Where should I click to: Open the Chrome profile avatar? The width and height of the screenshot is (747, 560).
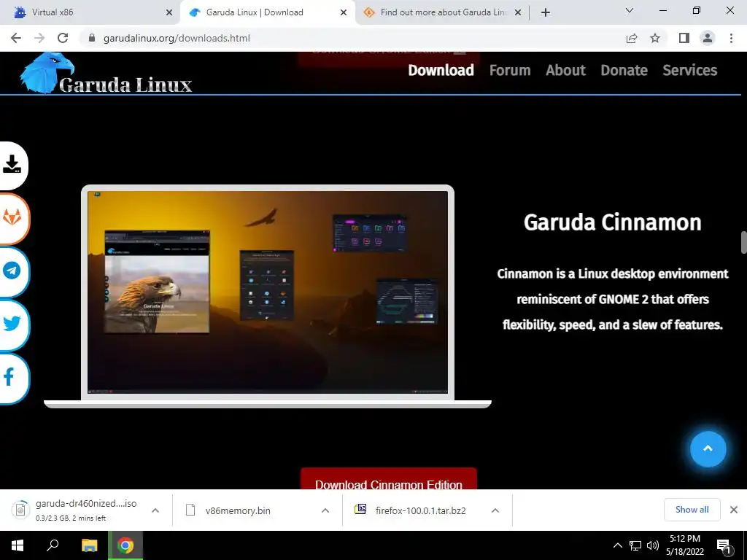708,38
